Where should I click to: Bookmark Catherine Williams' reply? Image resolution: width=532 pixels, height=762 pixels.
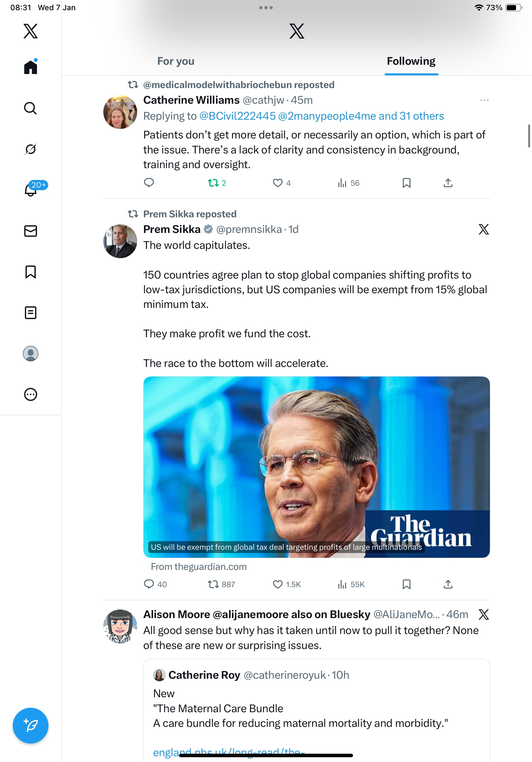point(406,183)
